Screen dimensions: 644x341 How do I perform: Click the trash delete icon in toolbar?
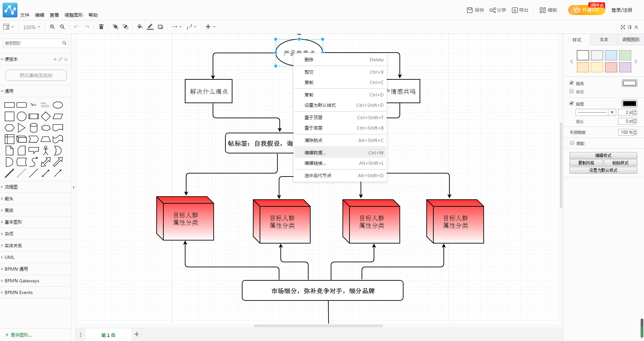click(x=101, y=27)
